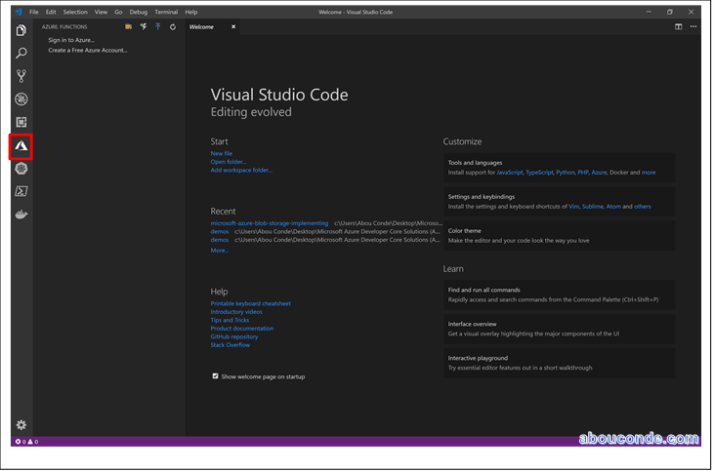Click errors and warnings status bar indicator
Viewport: 714px width, 471px height.
[26, 441]
